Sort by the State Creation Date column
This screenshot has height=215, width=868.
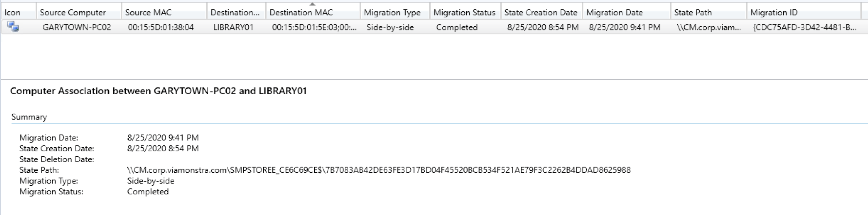(x=540, y=12)
